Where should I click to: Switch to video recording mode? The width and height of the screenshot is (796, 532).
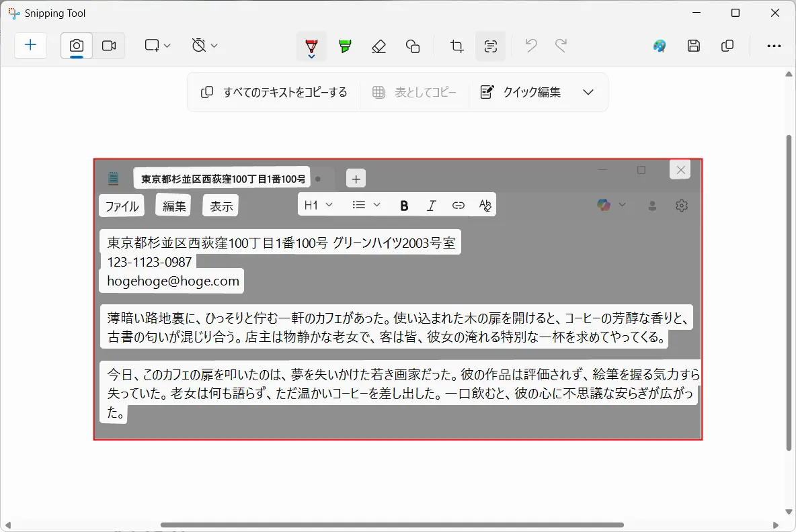(109, 46)
